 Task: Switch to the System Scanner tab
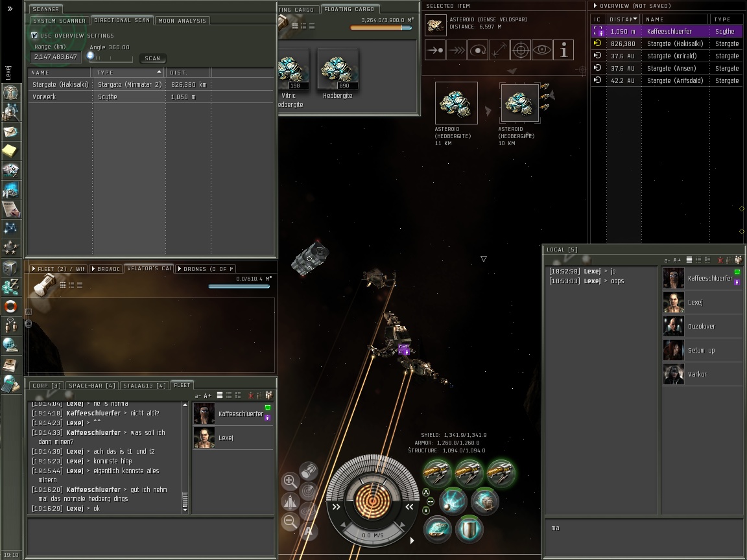(x=59, y=21)
